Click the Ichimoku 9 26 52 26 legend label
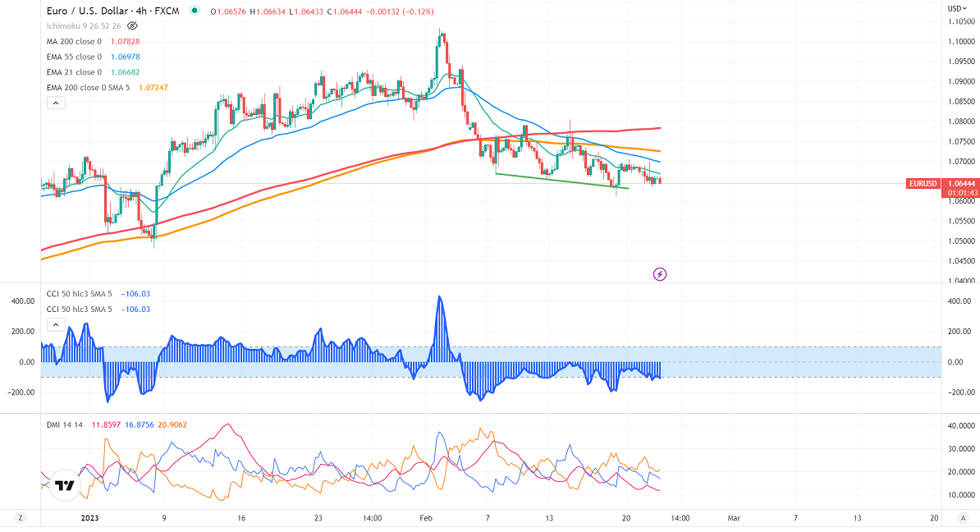The height and width of the screenshot is (532, 980). click(82, 26)
